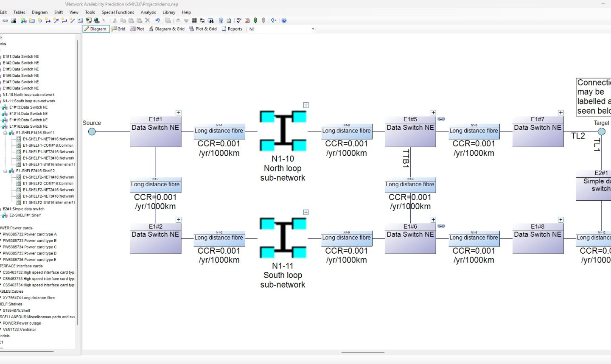Click the green figure icon on the toolbar
This screenshot has width=611, height=364.
tap(255, 20)
